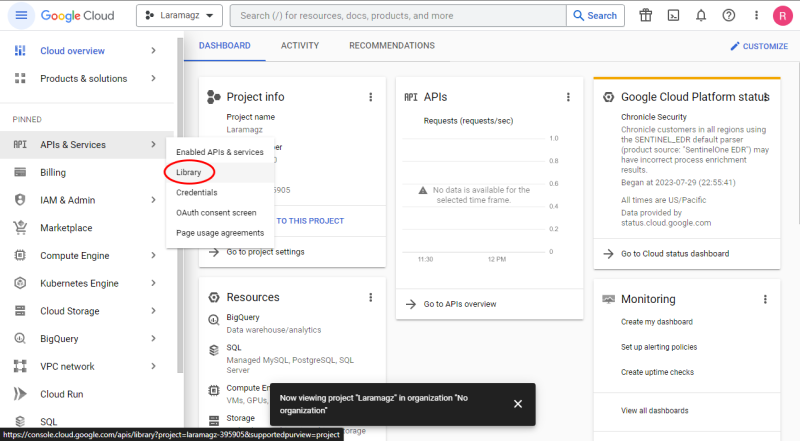Select Enabled APIs & services submenu item
Image resolution: width=800 pixels, height=441 pixels.
point(220,152)
